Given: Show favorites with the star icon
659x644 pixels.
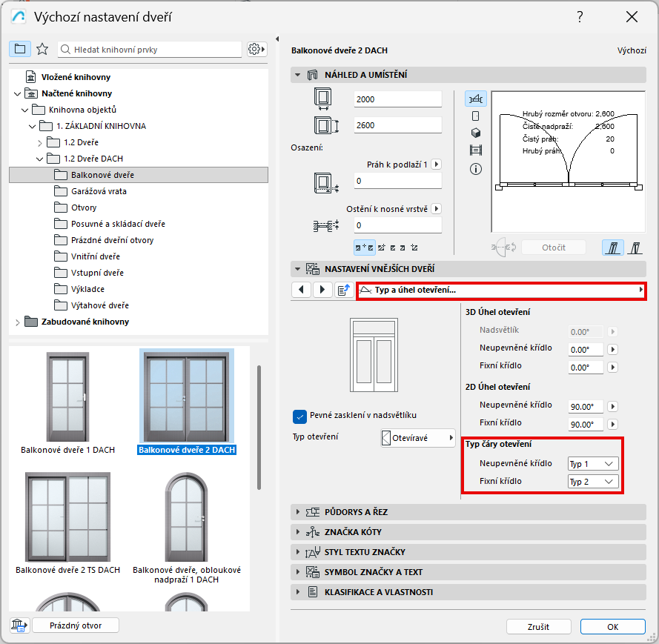Looking at the screenshot, I should pyautogui.click(x=42, y=49).
